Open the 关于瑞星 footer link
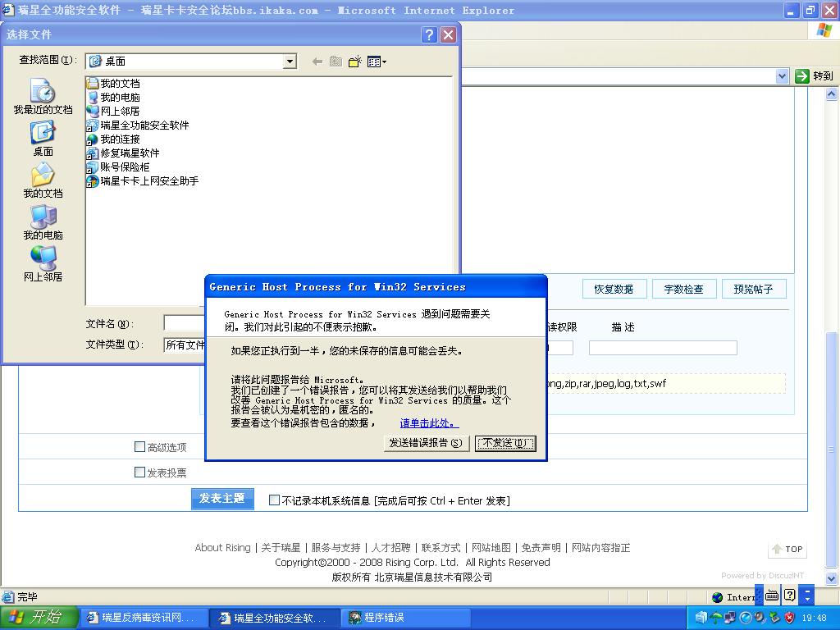840x630 pixels. [281, 547]
